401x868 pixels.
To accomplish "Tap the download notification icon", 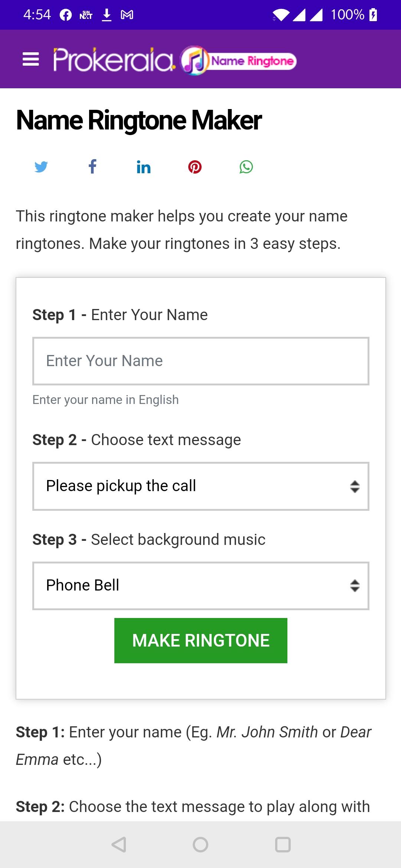I will (107, 15).
